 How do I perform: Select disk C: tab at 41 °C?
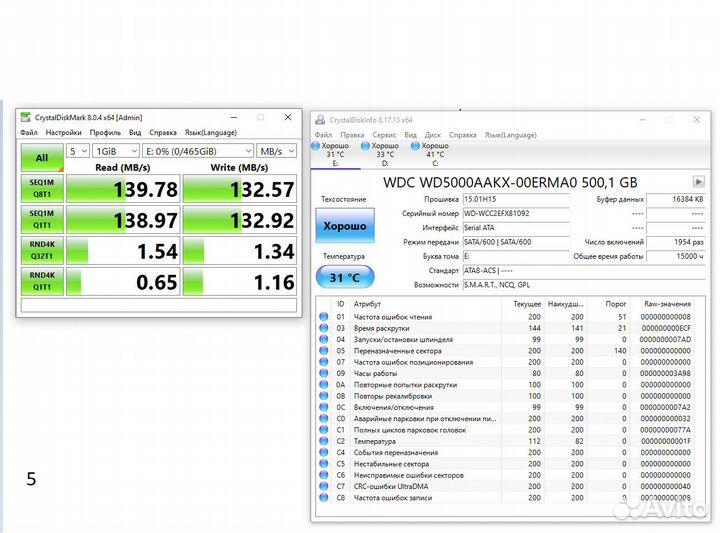435,154
